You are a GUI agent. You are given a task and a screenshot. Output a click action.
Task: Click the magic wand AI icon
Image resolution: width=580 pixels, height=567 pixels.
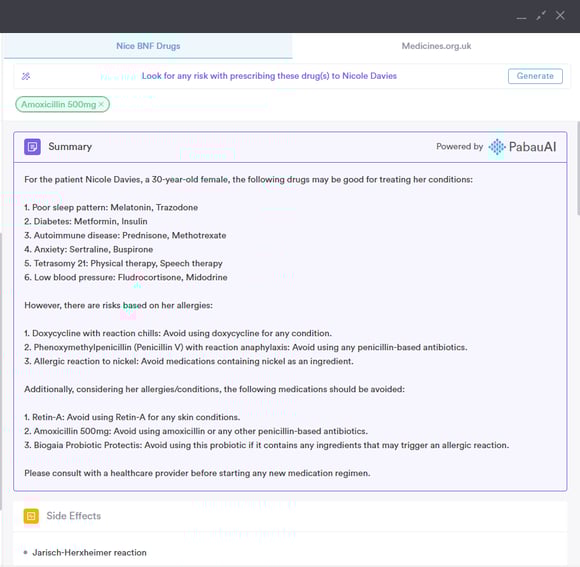pos(26,76)
